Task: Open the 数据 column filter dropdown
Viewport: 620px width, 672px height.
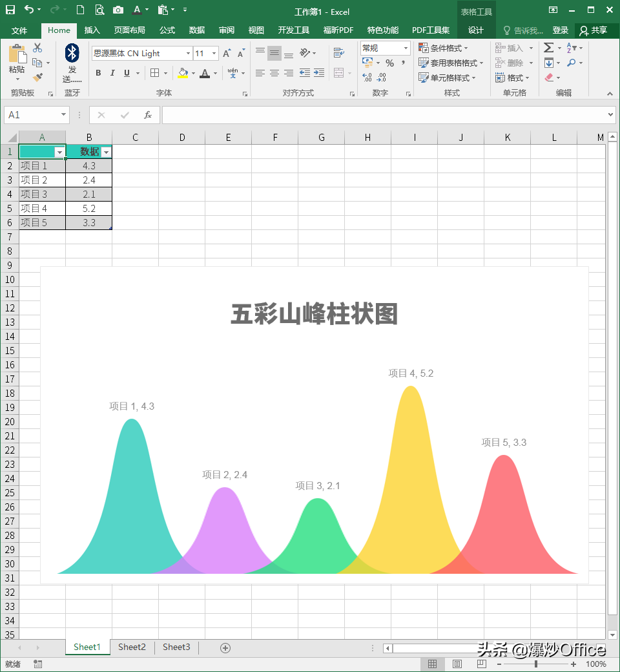Action: pos(107,152)
